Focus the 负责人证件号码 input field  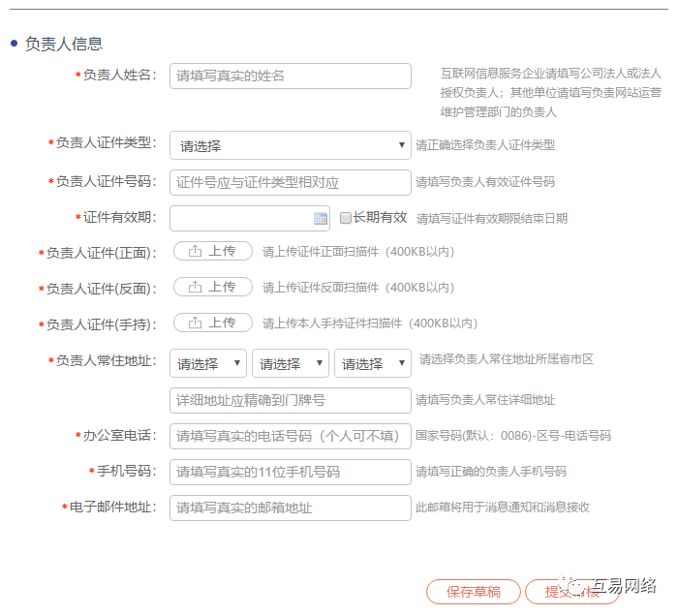tap(291, 182)
